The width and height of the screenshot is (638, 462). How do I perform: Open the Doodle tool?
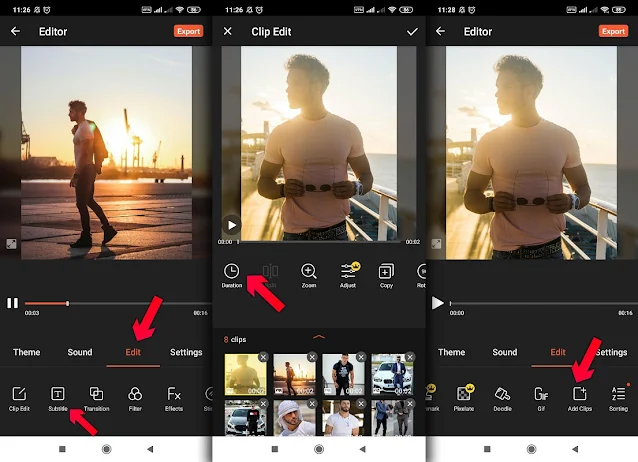(x=502, y=394)
